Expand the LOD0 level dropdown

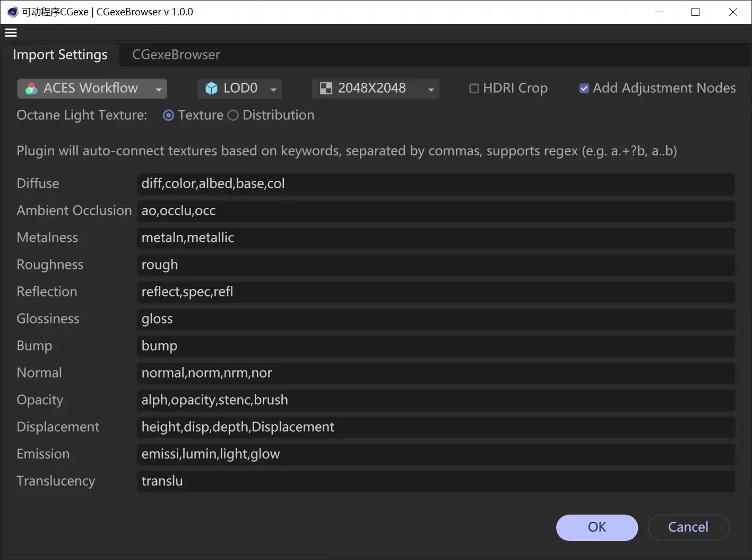239,89
